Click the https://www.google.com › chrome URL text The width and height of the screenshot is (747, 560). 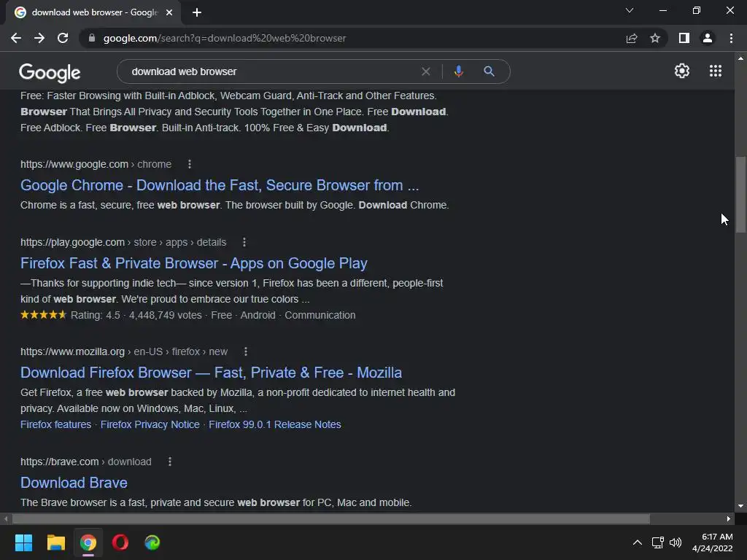96,164
